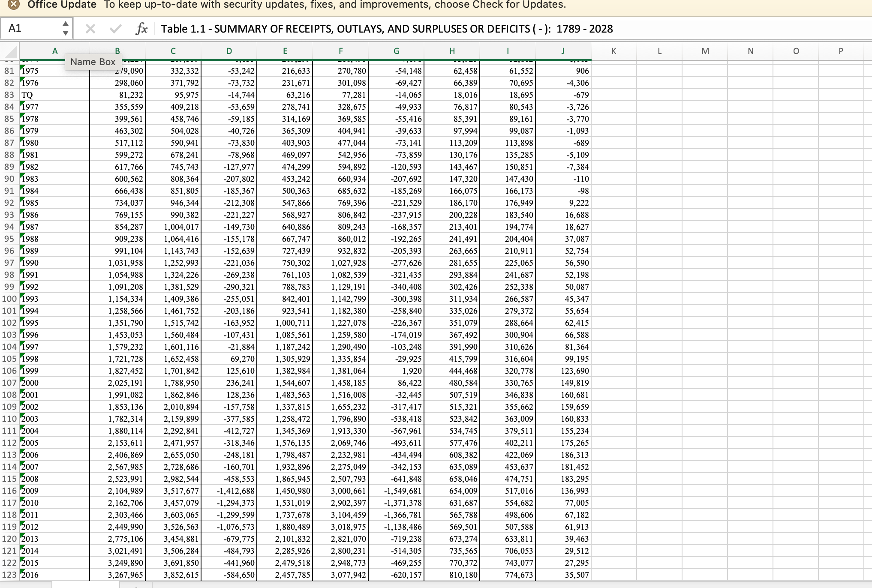The height and width of the screenshot is (588, 872).
Task: Click the formula bar cancel X icon
Action: [x=90, y=29]
